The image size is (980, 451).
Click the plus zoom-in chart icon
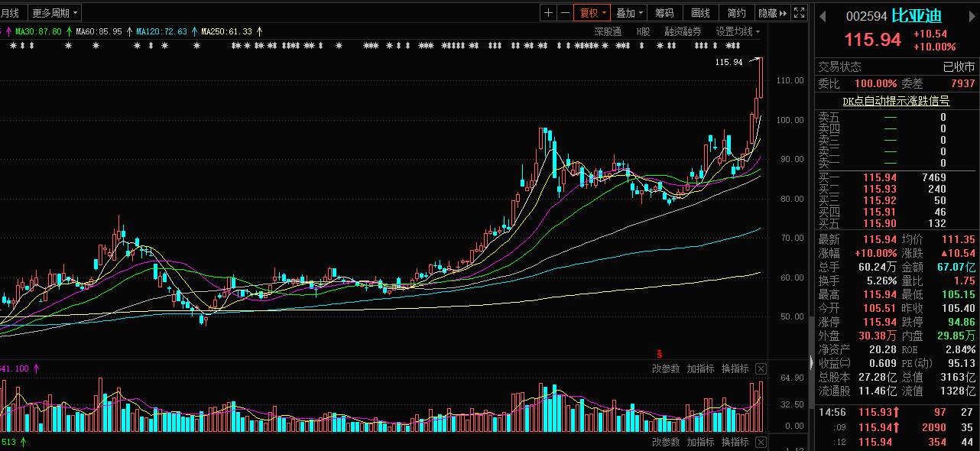(548, 13)
